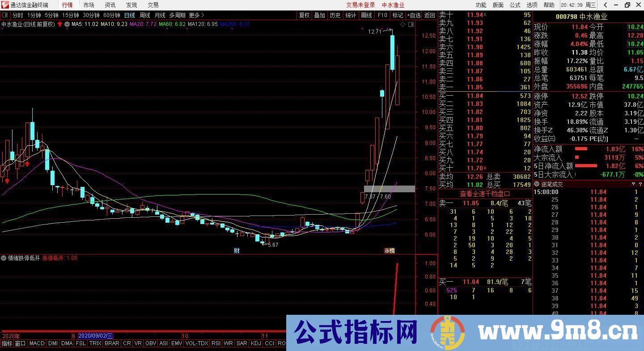Screen dimensions: 644x351
Task: Open the 发现 menu
Action: pyautogui.click(x=131, y=5)
